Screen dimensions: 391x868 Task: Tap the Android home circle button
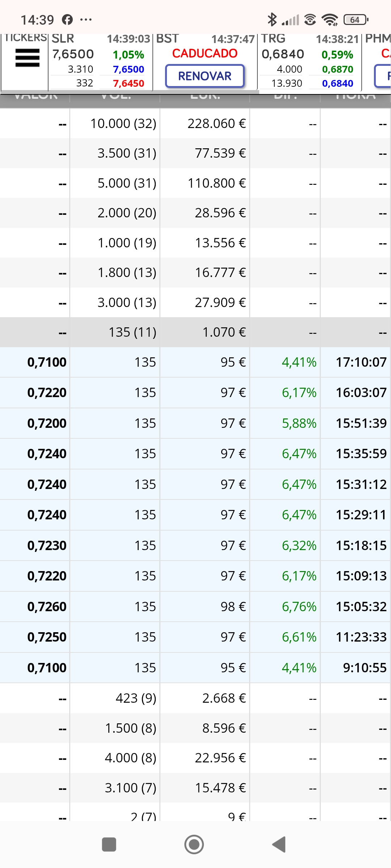[194, 844]
